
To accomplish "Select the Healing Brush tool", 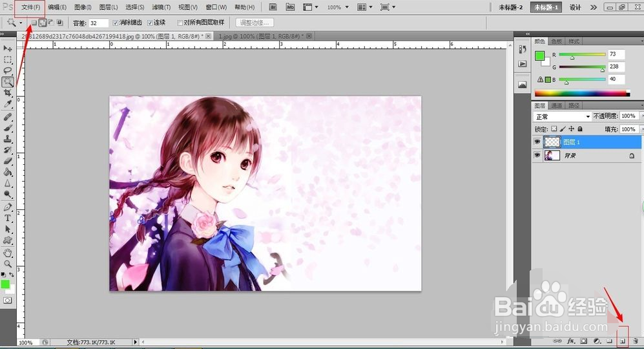I will (7, 117).
